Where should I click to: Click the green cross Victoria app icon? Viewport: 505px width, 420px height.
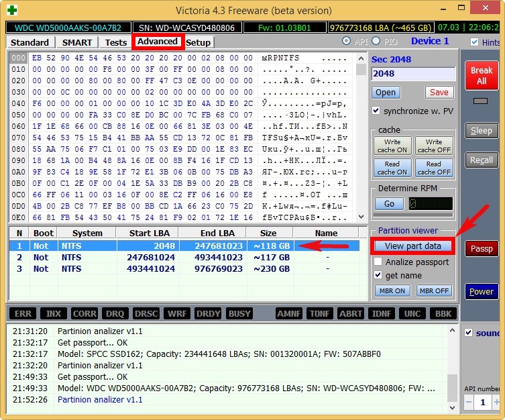tap(12, 10)
